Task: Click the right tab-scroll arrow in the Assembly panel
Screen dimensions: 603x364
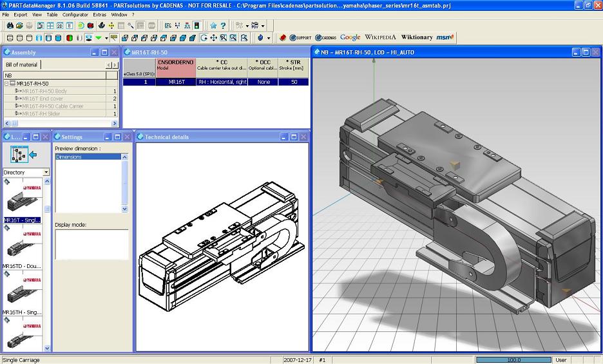Action: [x=115, y=65]
